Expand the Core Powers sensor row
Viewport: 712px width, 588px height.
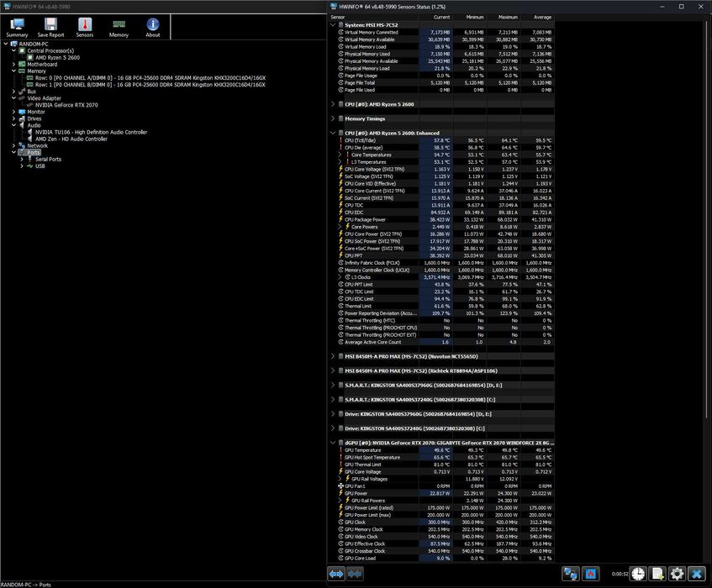(x=340, y=227)
